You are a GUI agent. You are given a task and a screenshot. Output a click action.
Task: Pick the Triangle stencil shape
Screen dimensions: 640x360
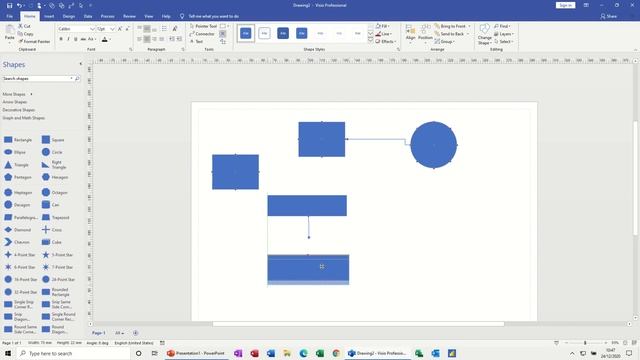pyautogui.click(x=16, y=165)
